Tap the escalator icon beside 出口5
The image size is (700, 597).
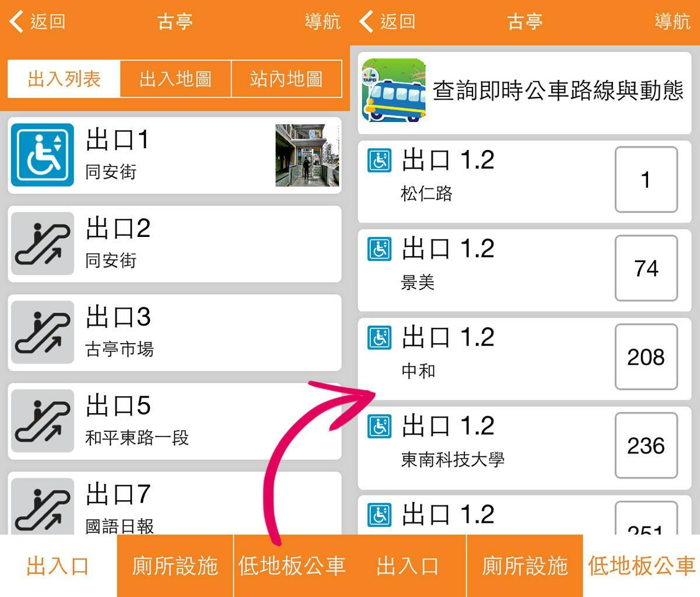click(x=43, y=421)
